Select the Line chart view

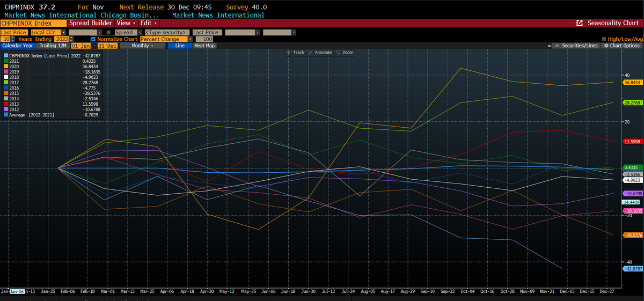pos(180,46)
